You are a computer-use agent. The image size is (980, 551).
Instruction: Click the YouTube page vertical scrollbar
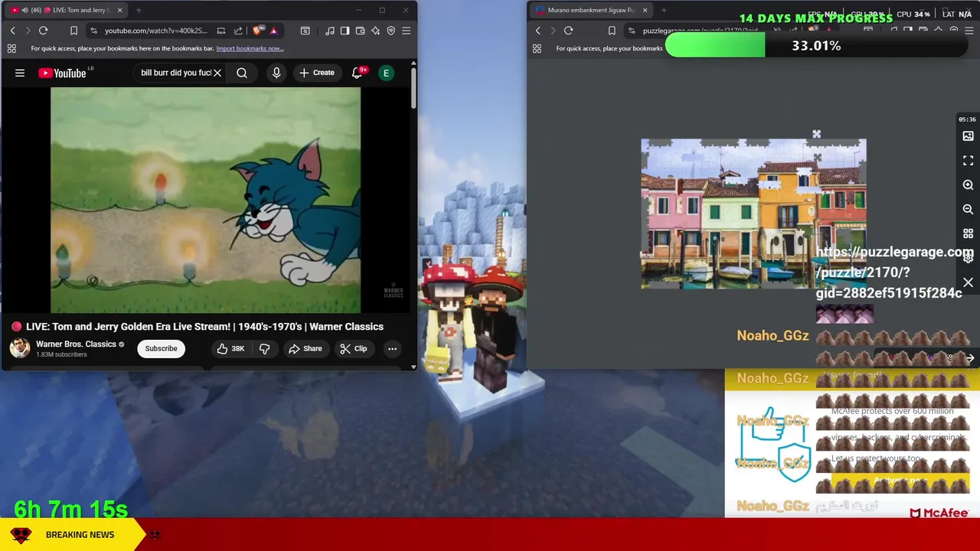pyautogui.click(x=413, y=88)
